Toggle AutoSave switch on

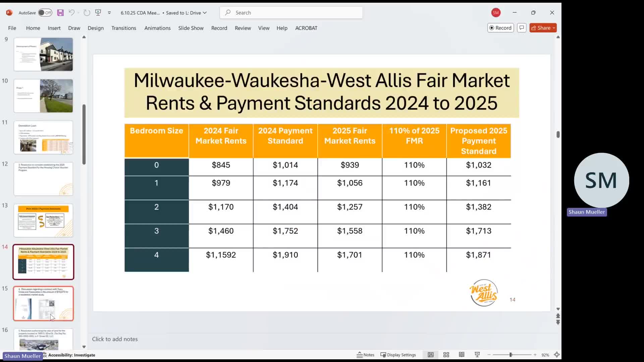(x=45, y=13)
